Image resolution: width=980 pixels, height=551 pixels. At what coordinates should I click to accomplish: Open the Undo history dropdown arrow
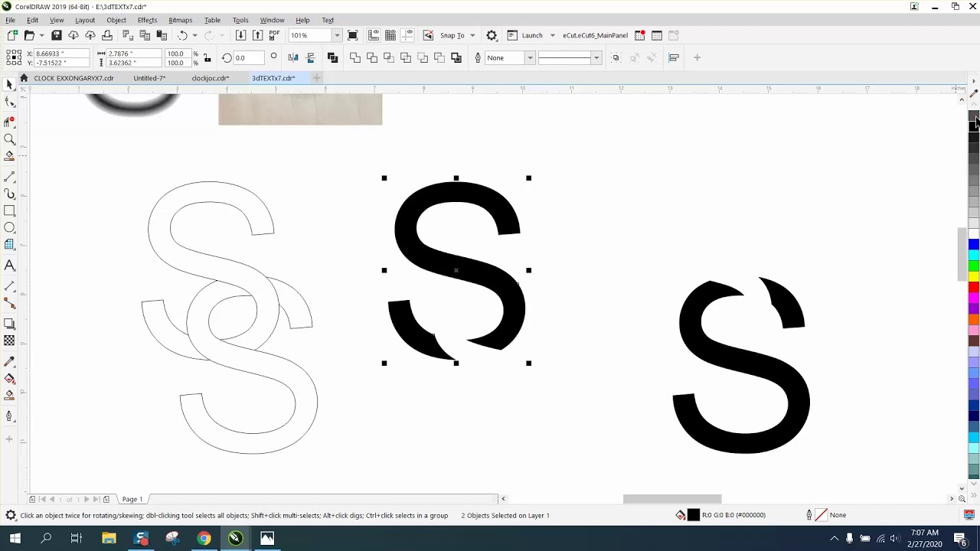194,35
